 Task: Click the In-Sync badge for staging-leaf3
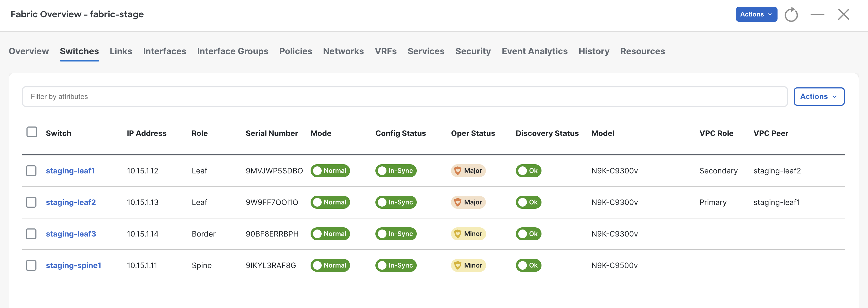click(x=396, y=234)
